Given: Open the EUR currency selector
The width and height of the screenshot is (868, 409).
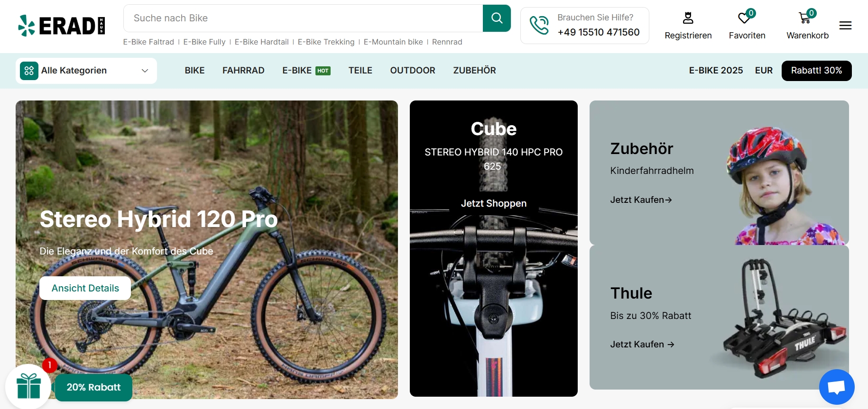Looking at the screenshot, I should (764, 71).
